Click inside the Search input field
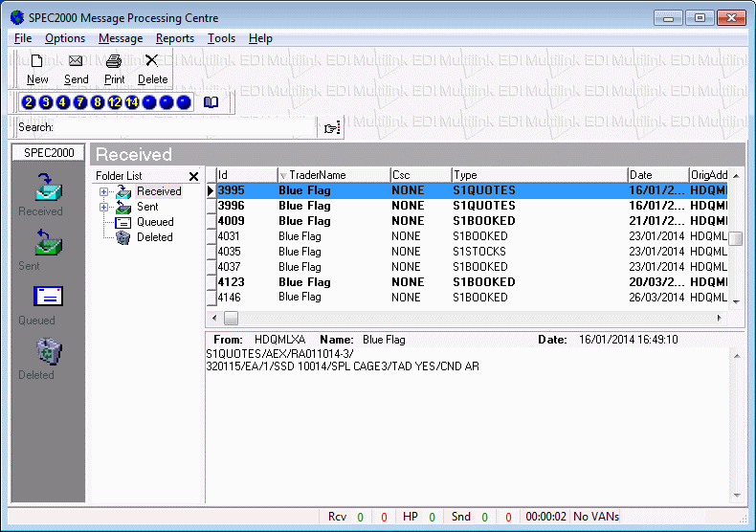 pos(182,127)
